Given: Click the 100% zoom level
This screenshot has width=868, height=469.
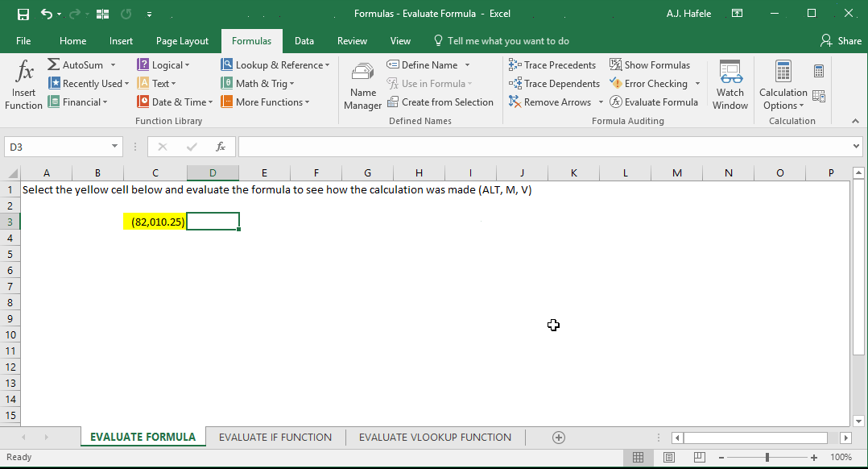Looking at the screenshot, I should point(841,458).
